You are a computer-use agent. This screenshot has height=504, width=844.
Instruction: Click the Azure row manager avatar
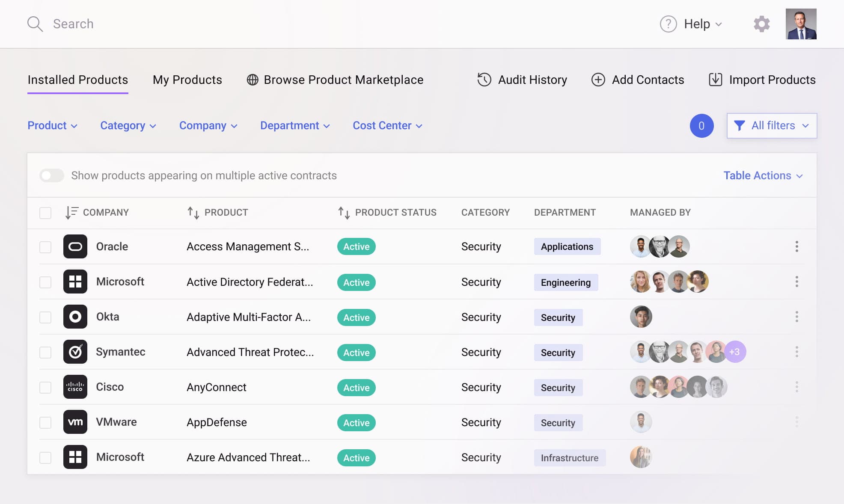(641, 457)
